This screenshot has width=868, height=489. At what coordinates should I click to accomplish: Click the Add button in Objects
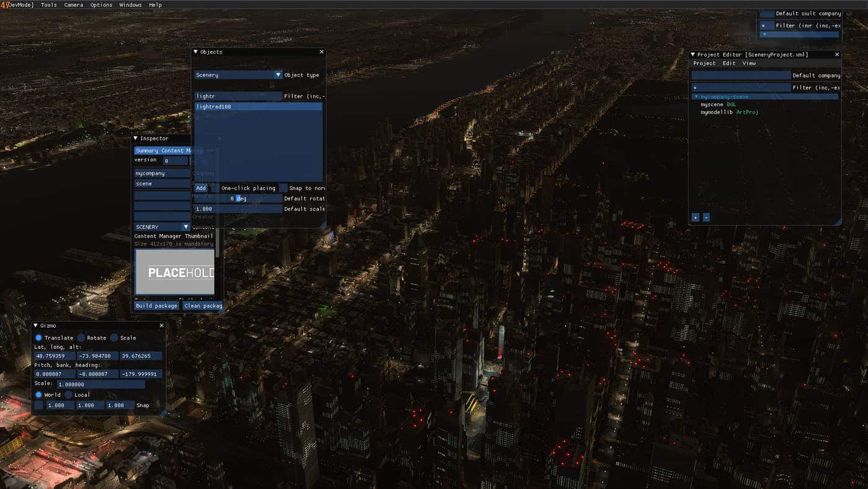201,188
